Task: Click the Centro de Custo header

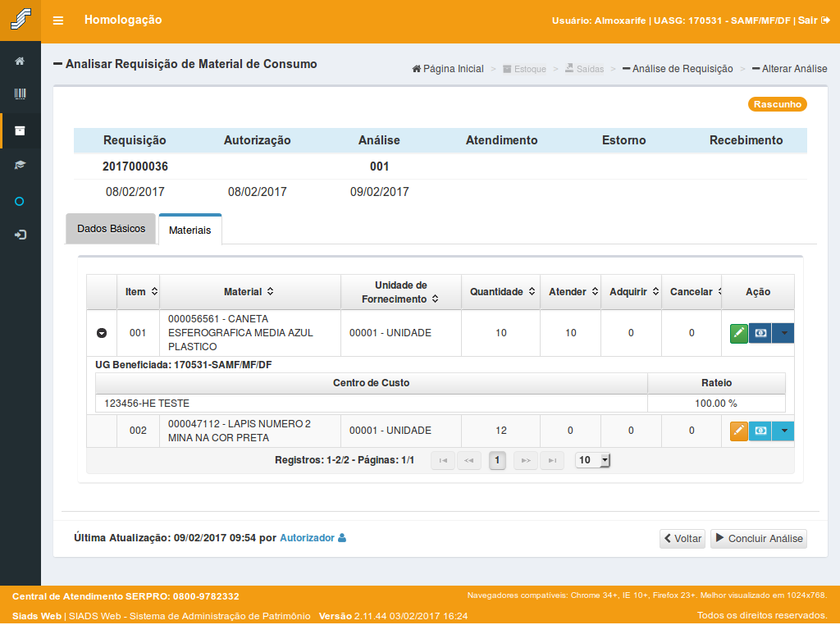Action: 372,383
